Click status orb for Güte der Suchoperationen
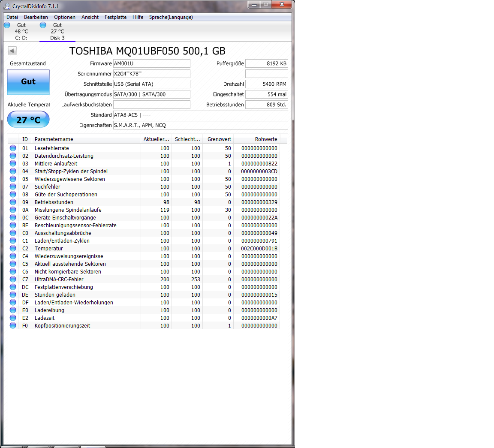Image resolution: width=494 pixels, height=448 pixels. point(13,194)
